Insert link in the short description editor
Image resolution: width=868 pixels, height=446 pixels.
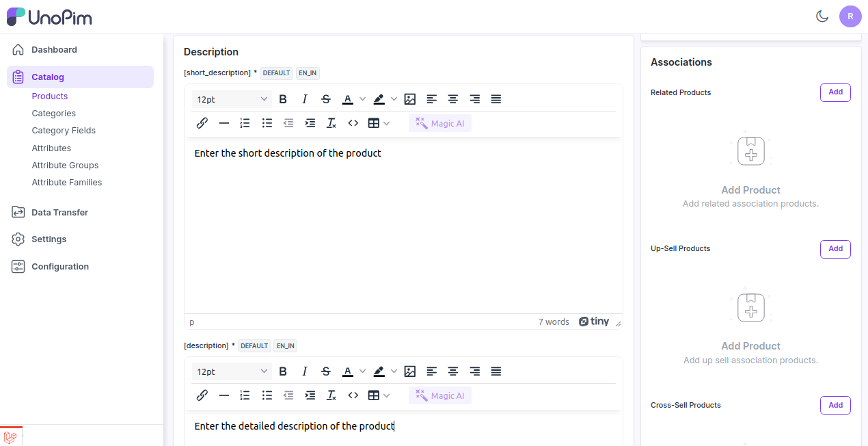pyautogui.click(x=202, y=123)
